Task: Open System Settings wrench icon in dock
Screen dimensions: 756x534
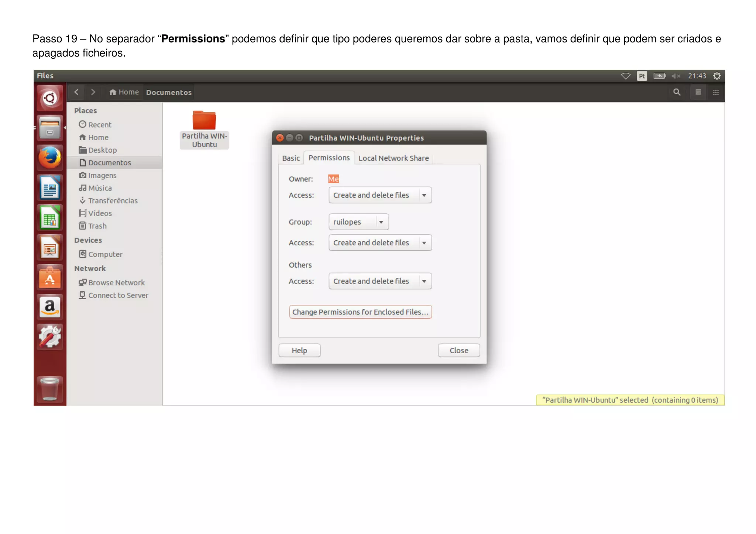Action: pyautogui.click(x=50, y=337)
